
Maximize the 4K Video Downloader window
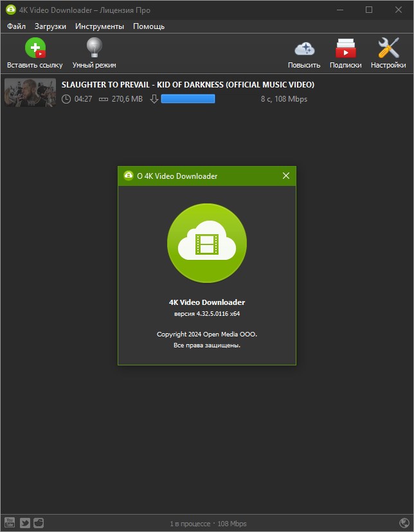[x=369, y=10]
